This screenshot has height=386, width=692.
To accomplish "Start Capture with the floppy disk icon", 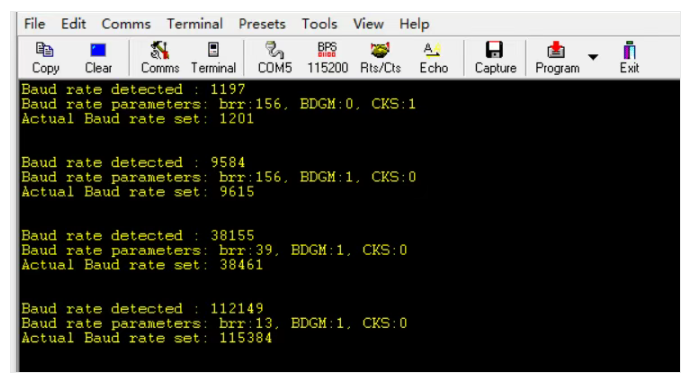I will click(495, 58).
